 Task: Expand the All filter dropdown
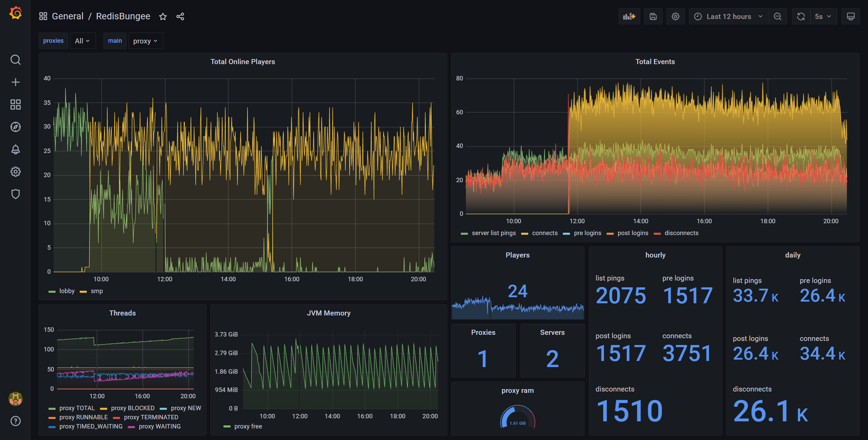coord(82,40)
